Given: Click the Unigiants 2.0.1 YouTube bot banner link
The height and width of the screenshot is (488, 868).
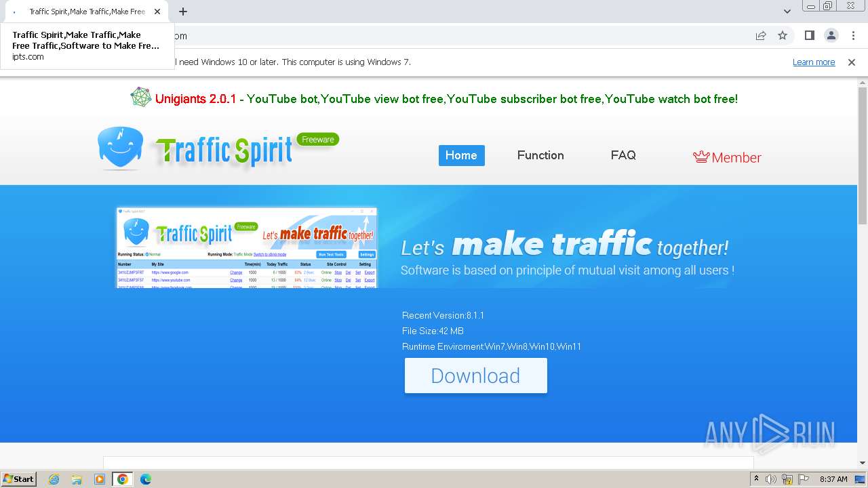Looking at the screenshot, I should pos(446,99).
